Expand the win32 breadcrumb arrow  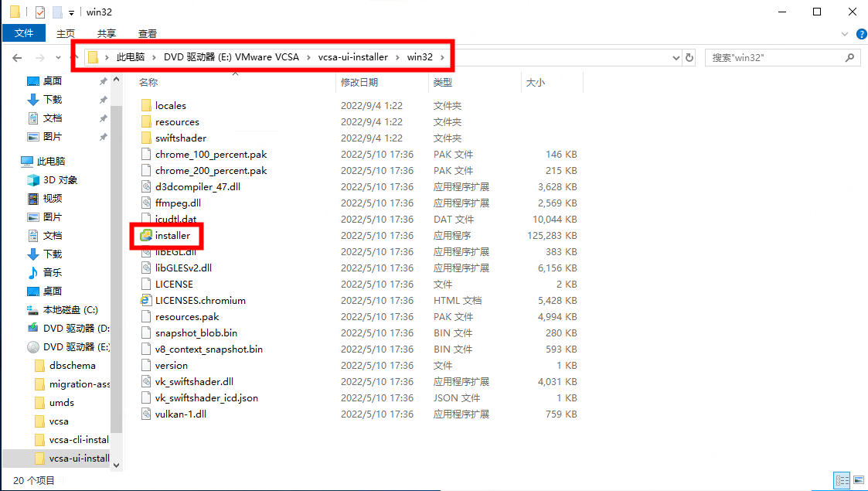coord(442,57)
